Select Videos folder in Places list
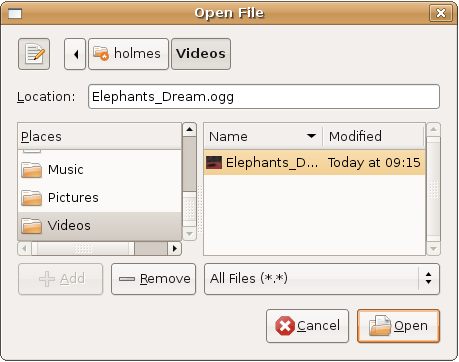This screenshot has width=459, height=362. tap(99, 226)
